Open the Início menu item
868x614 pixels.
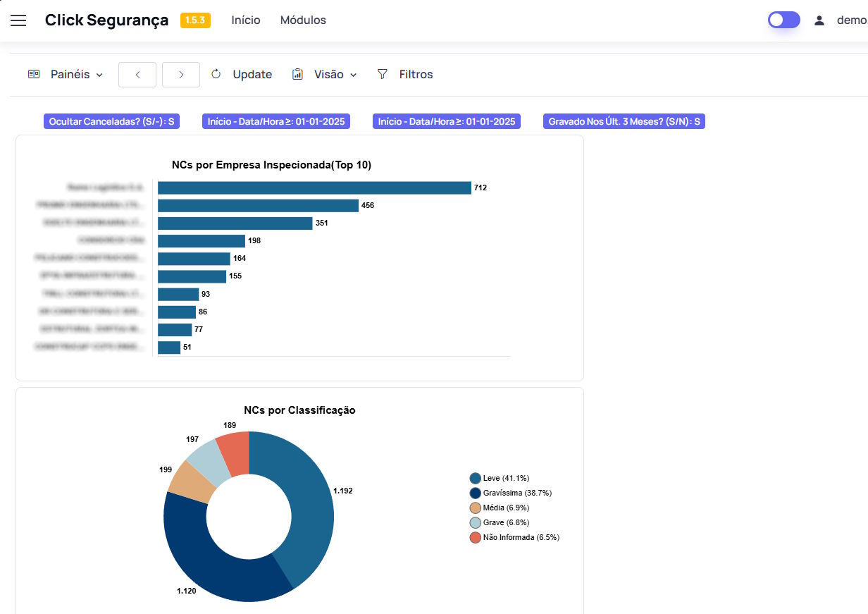click(246, 20)
